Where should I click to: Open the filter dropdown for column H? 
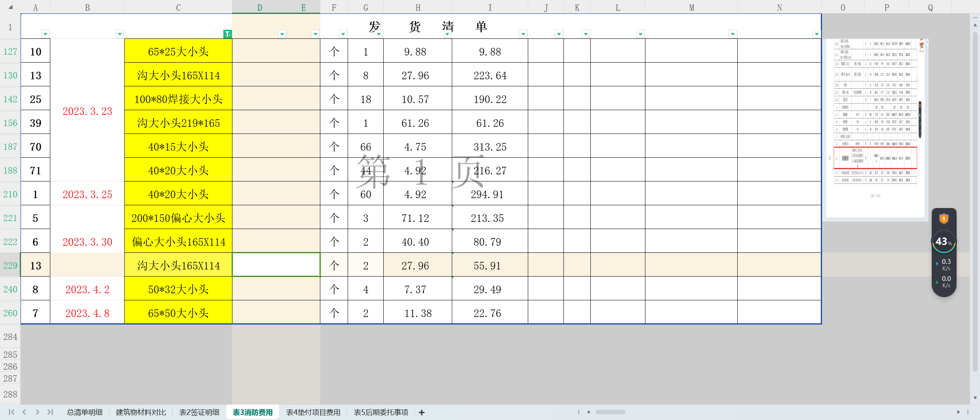(x=447, y=34)
